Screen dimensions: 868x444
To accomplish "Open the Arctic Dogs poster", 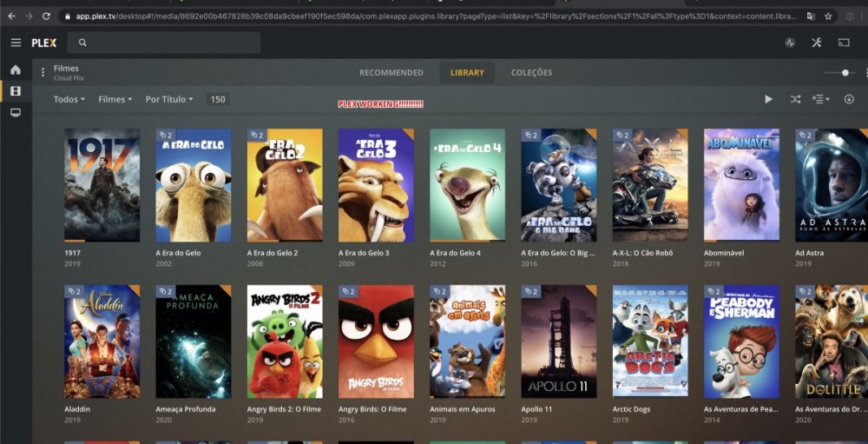I will point(650,341).
